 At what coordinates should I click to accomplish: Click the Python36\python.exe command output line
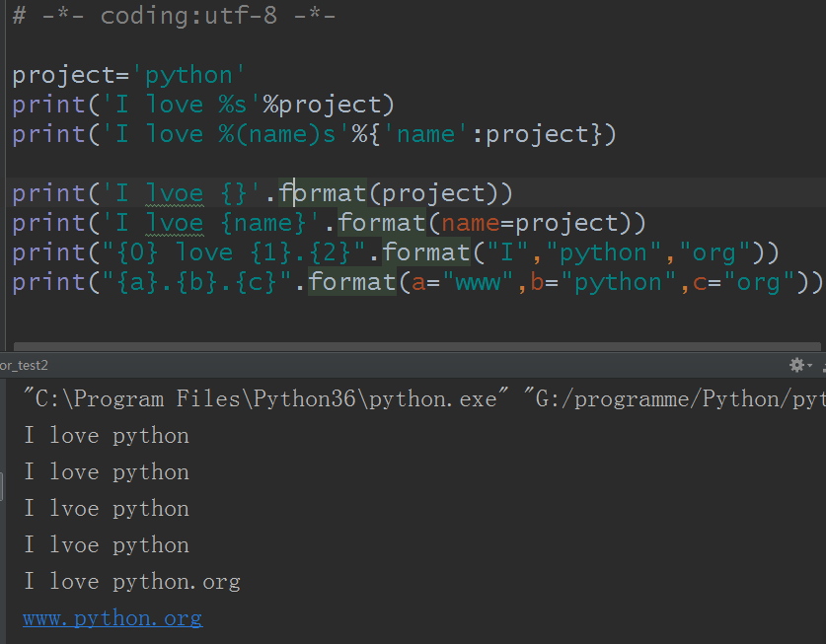coord(424,399)
